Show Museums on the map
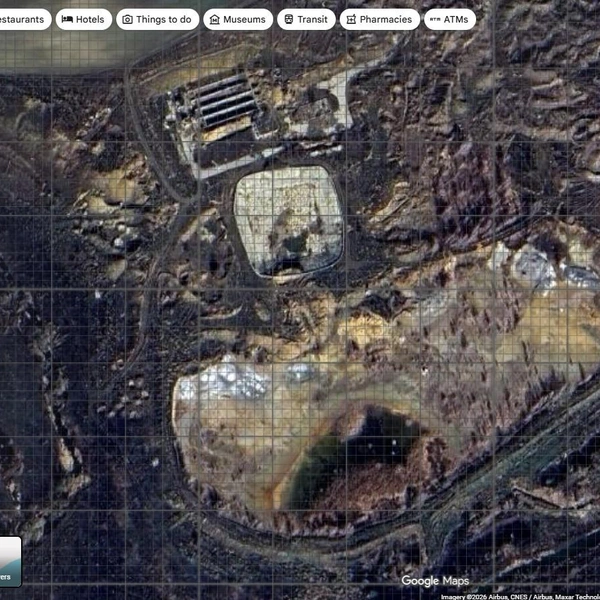The image size is (600, 600). pyautogui.click(x=238, y=19)
